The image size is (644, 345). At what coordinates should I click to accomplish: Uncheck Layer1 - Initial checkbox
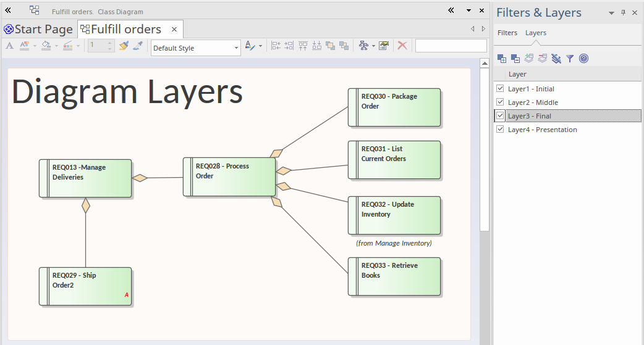point(501,89)
